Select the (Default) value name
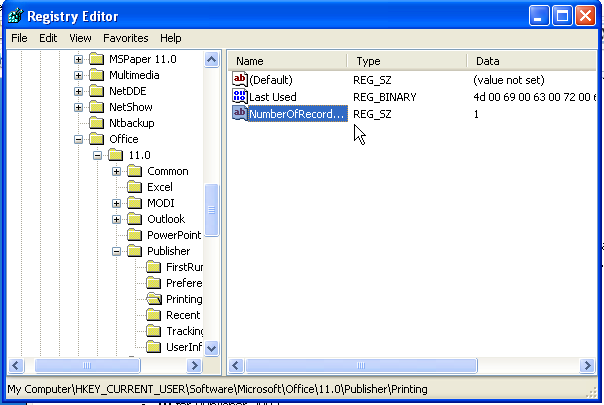This screenshot has height=405, width=604. [x=271, y=80]
